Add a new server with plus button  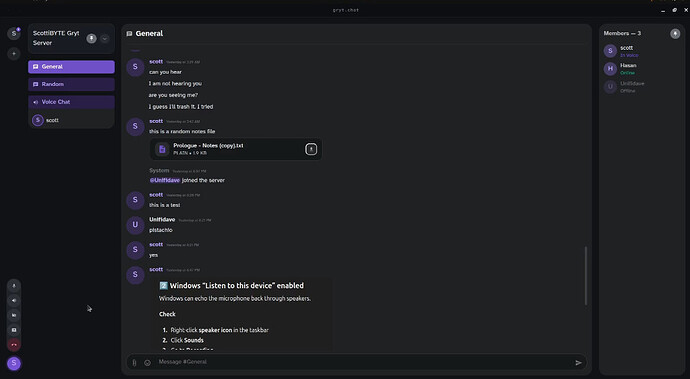(14, 54)
